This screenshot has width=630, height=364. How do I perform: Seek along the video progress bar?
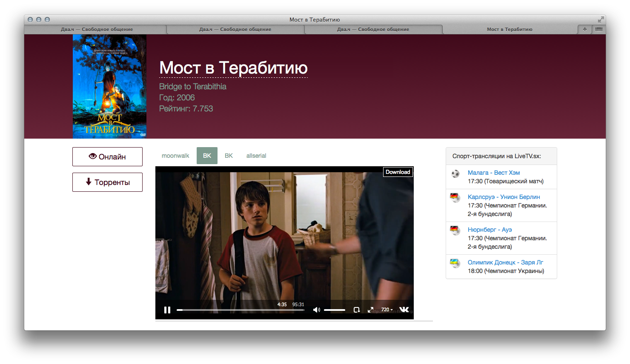click(241, 310)
